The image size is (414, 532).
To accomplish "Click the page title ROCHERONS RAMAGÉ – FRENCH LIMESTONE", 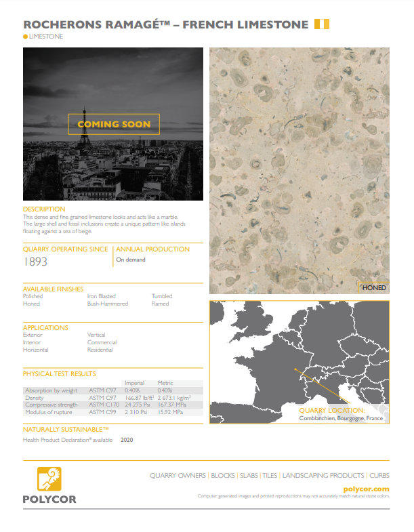I will (165, 24).
